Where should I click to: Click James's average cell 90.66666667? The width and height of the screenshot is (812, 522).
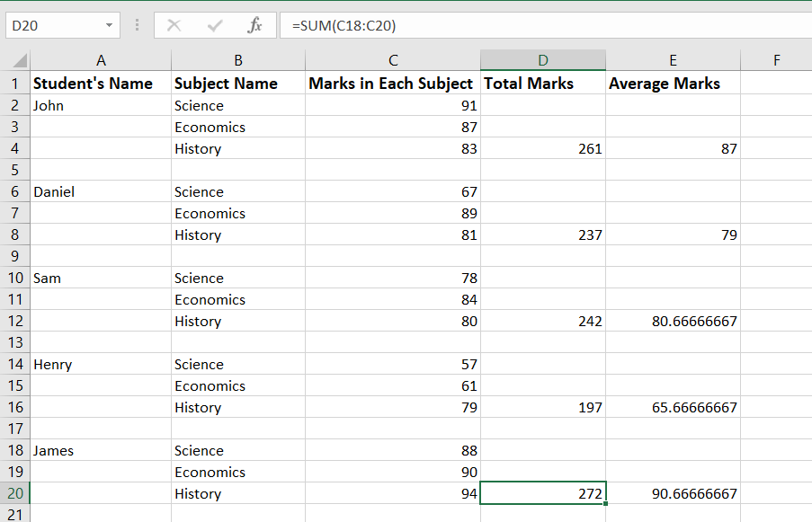point(673,493)
